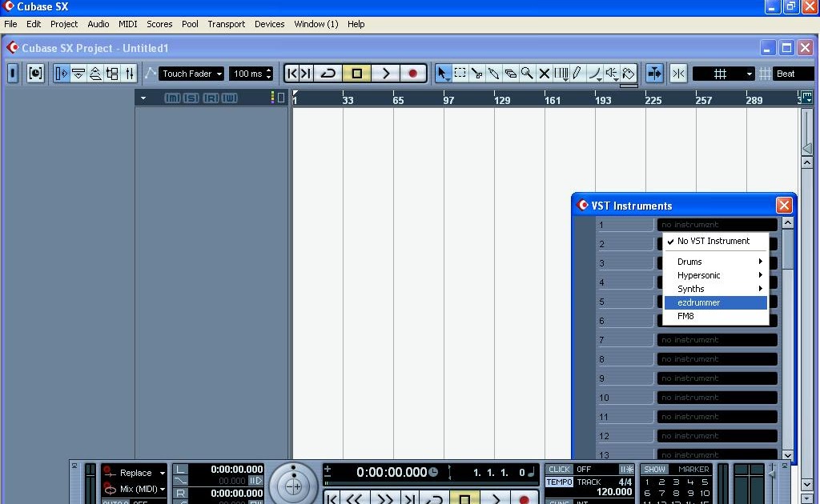The image size is (820, 504).
Task: Open the Scores menu
Action: (159, 24)
